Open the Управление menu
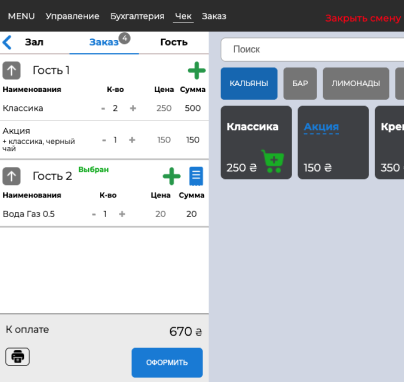404x382 pixels. coord(72,16)
